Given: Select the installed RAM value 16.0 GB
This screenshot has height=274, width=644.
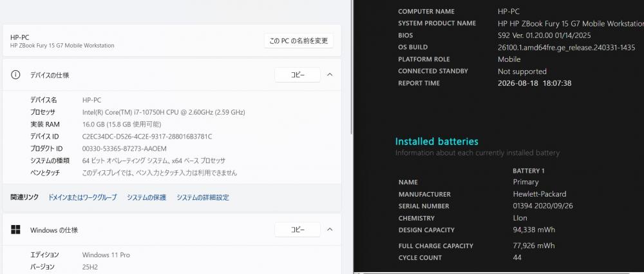Looking at the screenshot, I should point(122,124).
